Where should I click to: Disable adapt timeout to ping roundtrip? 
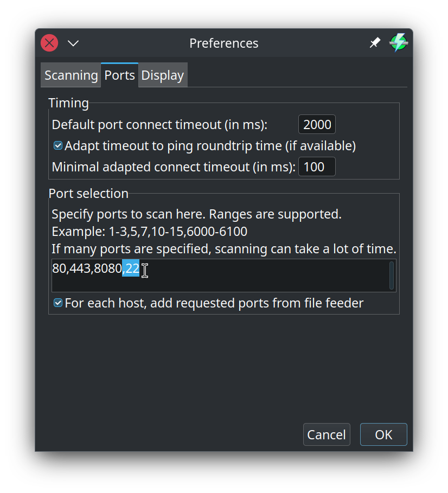(x=58, y=146)
